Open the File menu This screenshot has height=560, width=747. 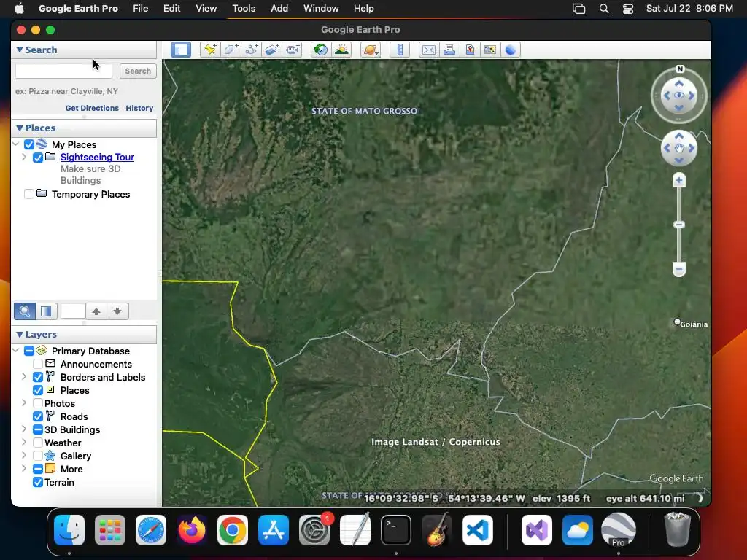point(140,9)
